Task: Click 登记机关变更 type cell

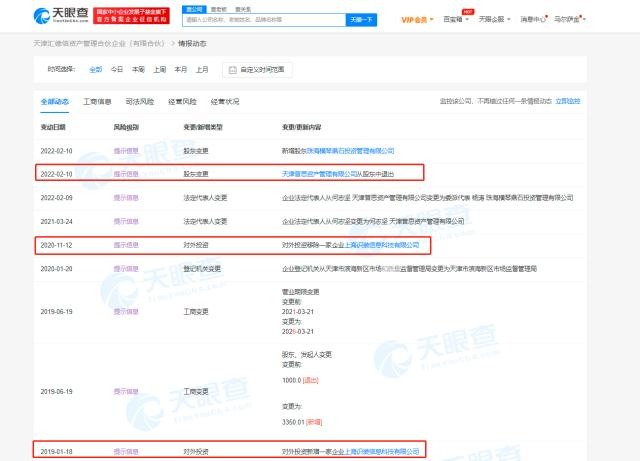Action: tap(202, 269)
